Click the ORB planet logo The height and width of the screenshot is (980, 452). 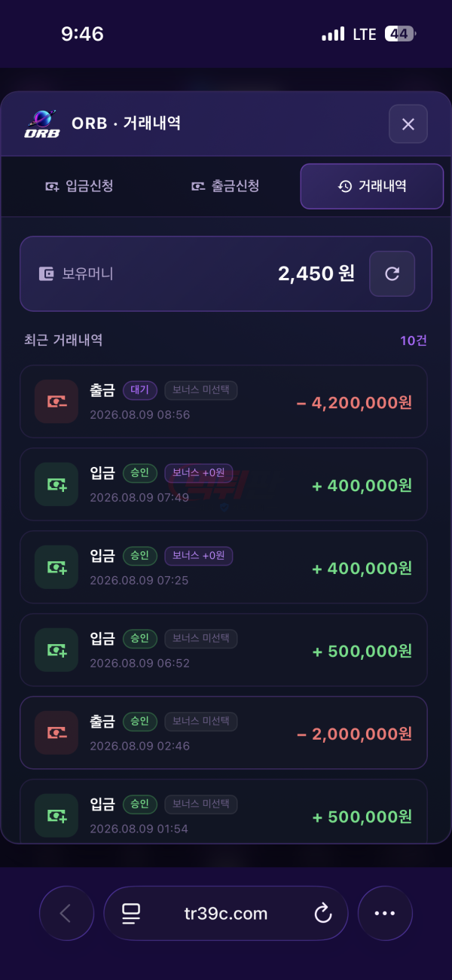click(42, 124)
